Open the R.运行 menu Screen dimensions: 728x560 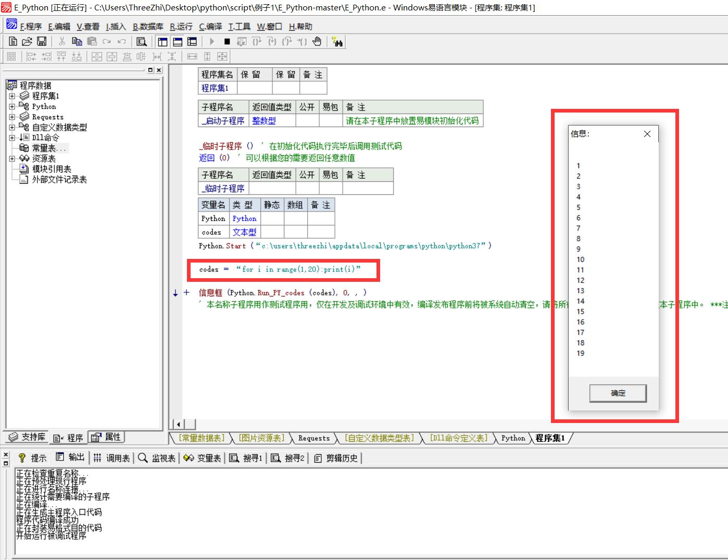[181, 27]
